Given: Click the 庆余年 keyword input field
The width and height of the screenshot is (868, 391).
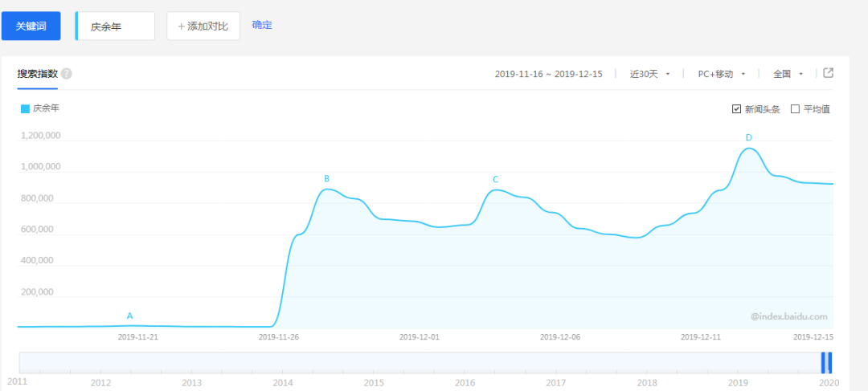Looking at the screenshot, I should (x=116, y=26).
